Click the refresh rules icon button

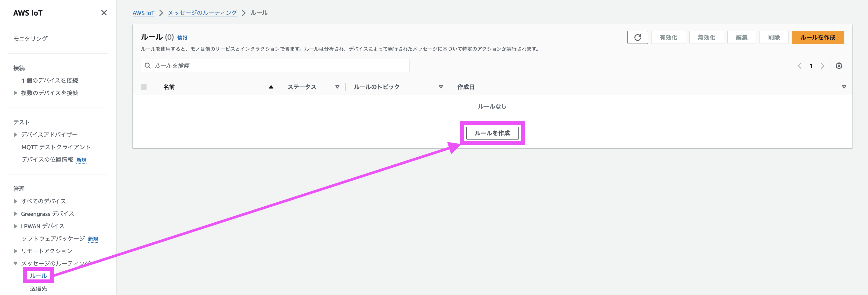637,37
